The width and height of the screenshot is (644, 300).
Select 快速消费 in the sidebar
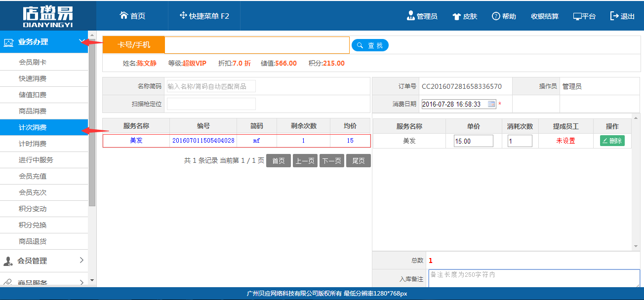tap(44, 78)
